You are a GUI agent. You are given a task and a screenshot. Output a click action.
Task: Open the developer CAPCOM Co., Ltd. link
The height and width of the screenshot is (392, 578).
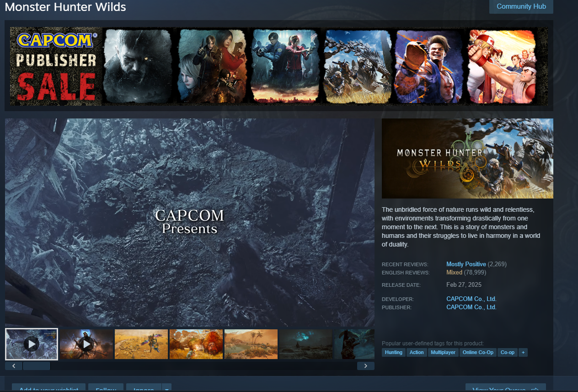pos(471,299)
